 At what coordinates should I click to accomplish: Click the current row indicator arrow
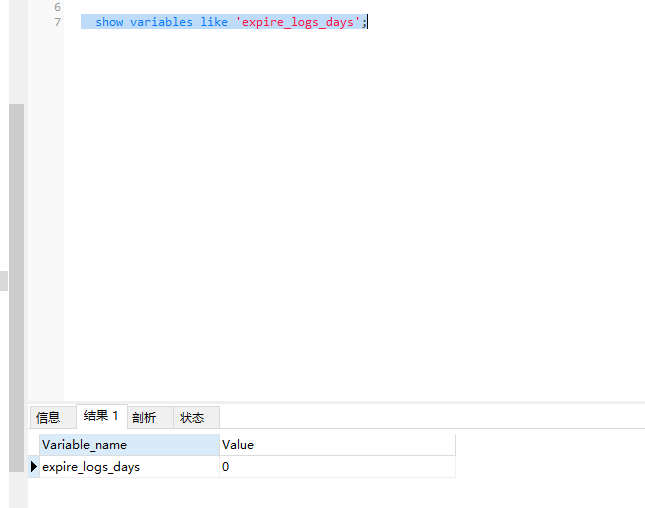pyautogui.click(x=34, y=467)
